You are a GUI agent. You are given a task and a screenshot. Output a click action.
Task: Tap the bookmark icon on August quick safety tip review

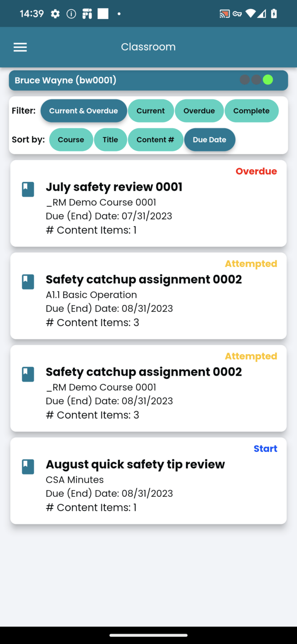(28, 466)
